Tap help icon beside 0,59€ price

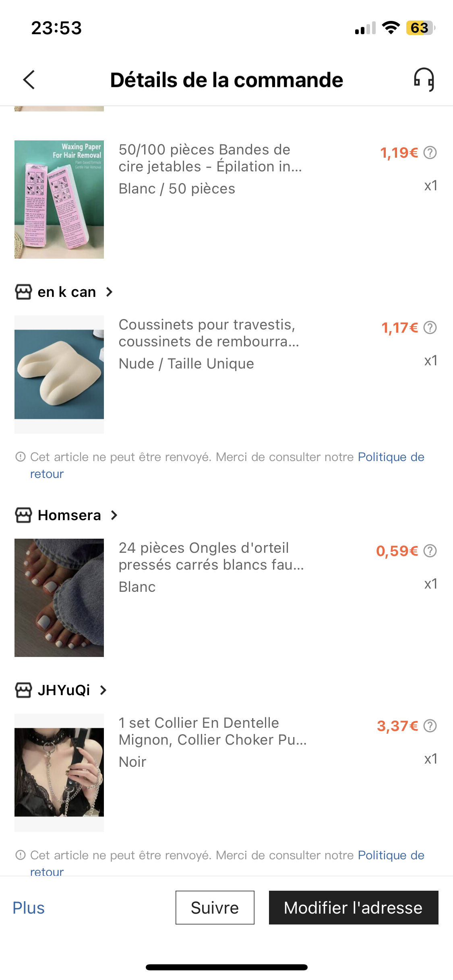[x=430, y=551]
